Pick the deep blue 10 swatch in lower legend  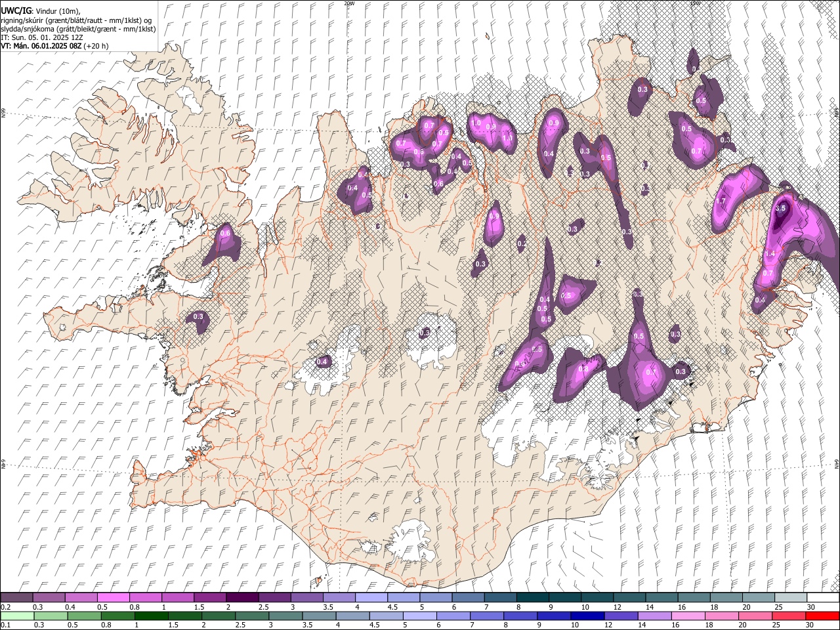[x=587, y=616]
